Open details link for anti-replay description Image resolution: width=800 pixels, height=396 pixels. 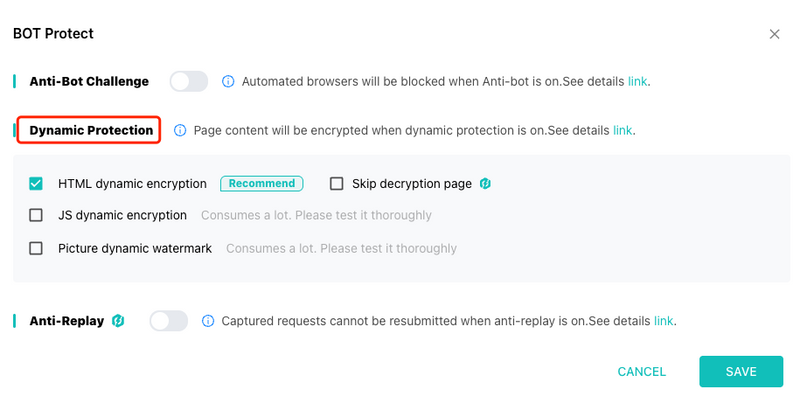tap(663, 321)
